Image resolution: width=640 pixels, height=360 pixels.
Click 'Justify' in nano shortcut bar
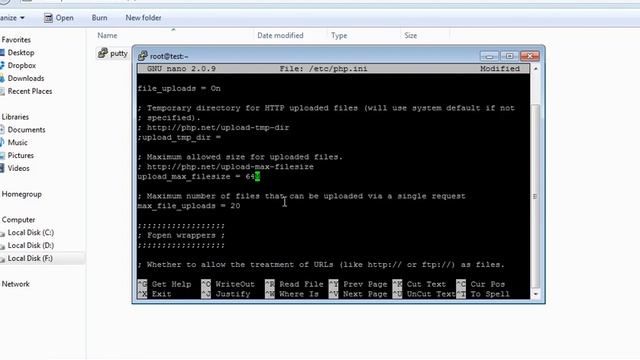click(x=233, y=294)
